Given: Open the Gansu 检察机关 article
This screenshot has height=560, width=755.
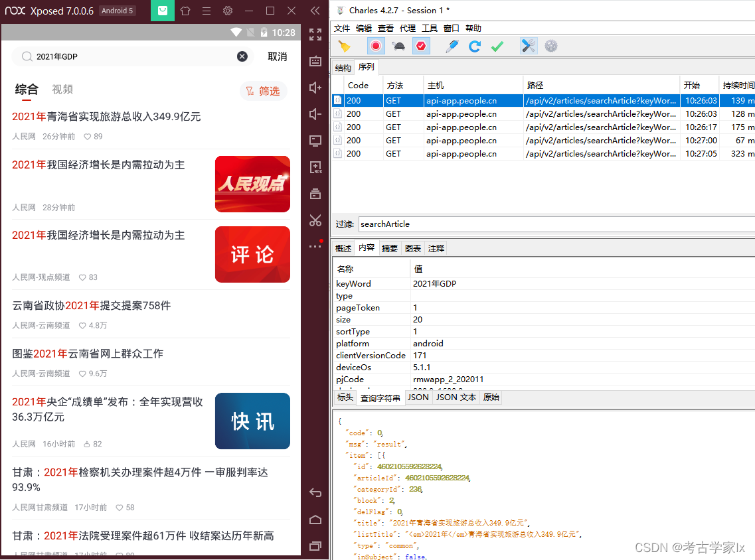Looking at the screenshot, I should (140, 480).
